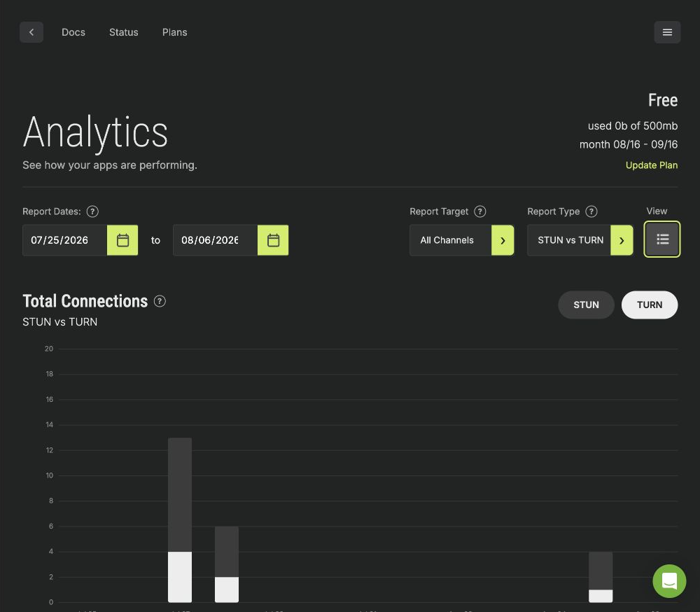The width and height of the screenshot is (700, 612).
Task: Go to the Plans page
Action: 174,32
